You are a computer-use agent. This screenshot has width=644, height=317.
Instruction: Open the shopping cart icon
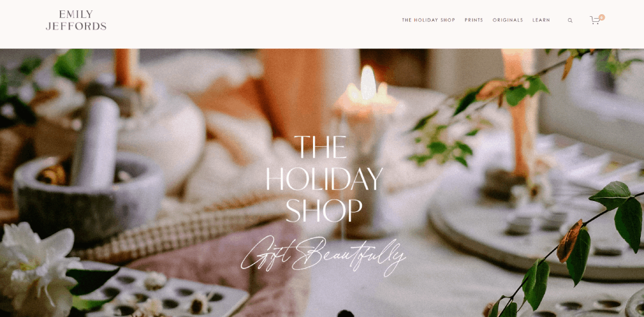point(594,20)
